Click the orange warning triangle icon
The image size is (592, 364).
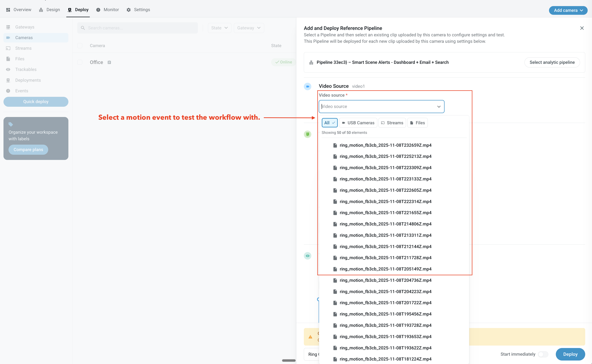click(x=310, y=337)
